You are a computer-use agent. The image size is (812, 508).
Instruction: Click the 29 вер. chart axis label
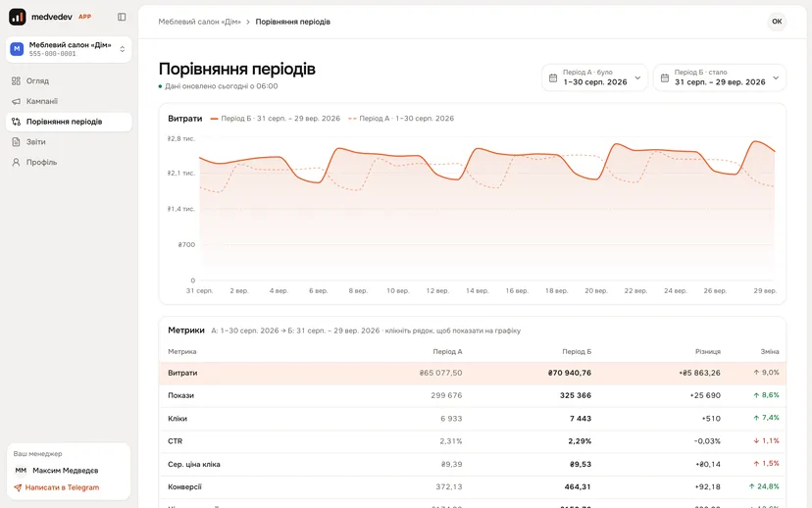point(765,291)
